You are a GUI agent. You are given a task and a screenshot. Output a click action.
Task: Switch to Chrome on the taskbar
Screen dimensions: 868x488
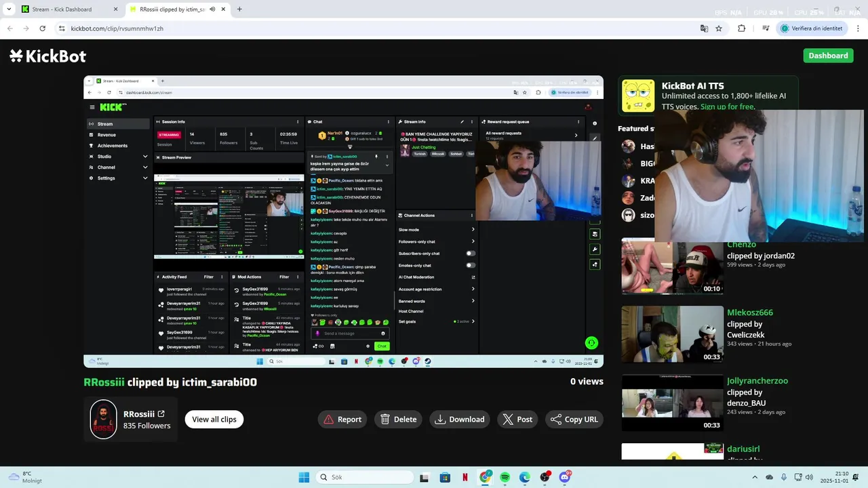(485, 477)
